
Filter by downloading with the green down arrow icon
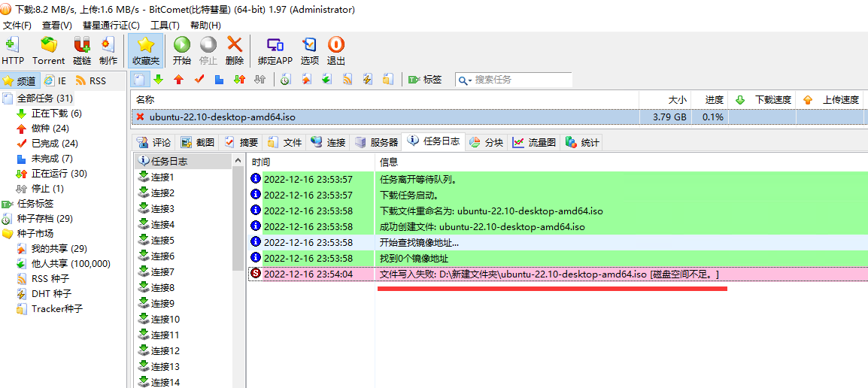point(159,80)
